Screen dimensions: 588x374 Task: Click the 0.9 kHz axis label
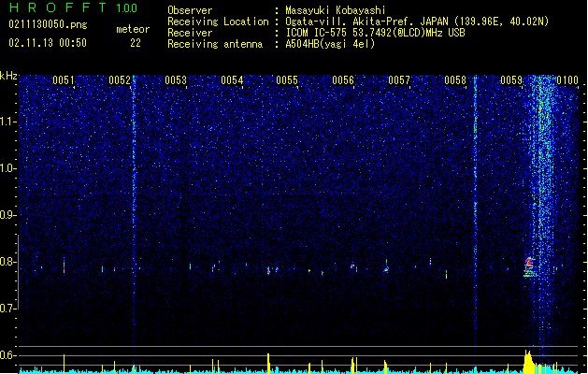[x=7, y=215]
